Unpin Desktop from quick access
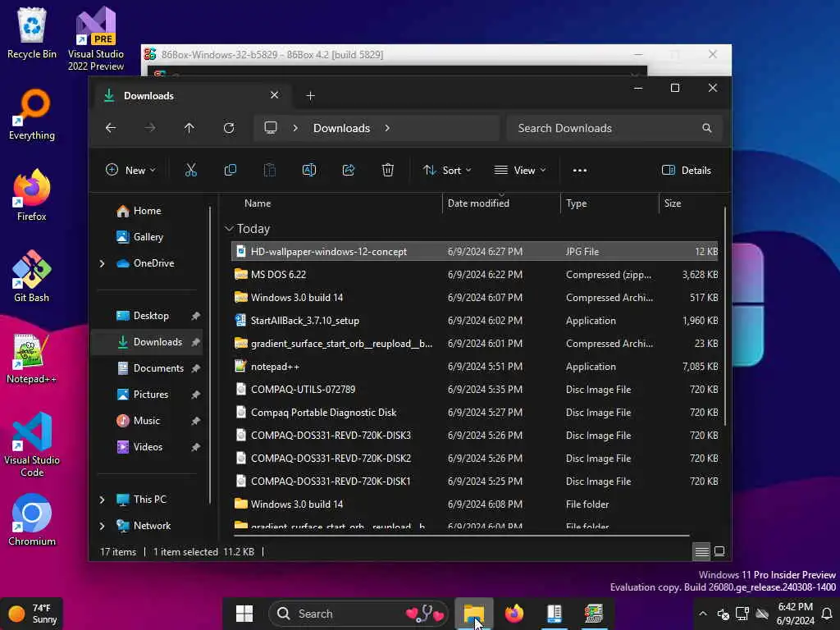This screenshot has width=840, height=630. 195,316
